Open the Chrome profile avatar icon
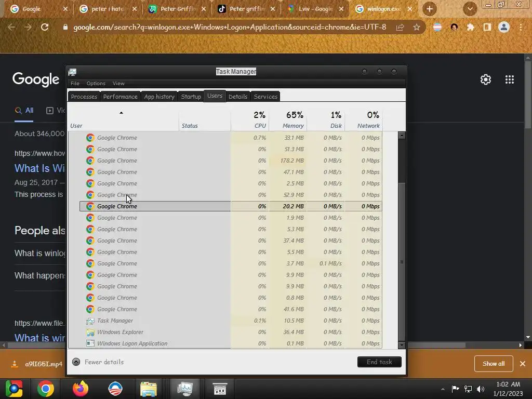The image size is (532, 399). click(504, 27)
